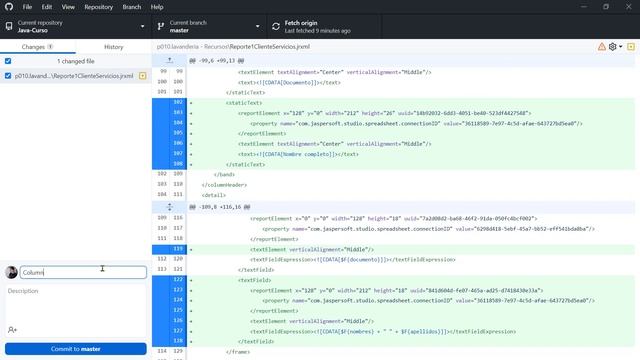This screenshot has height=360, width=640.
Task: Toggle selection of added line 102
Action: [169, 103]
